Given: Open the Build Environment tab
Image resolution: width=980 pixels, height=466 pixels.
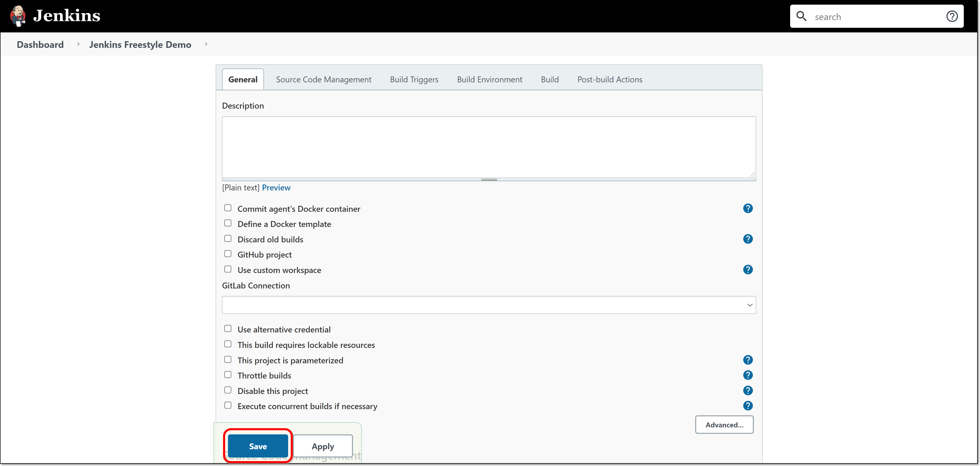Looking at the screenshot, I should point(489,80).
